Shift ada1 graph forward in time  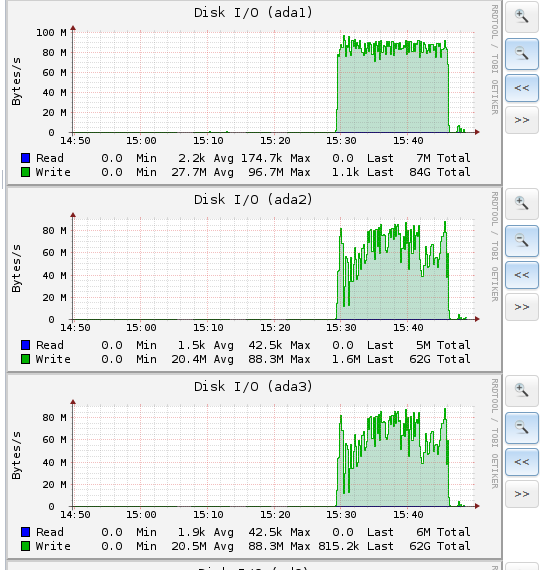[522, 120]
